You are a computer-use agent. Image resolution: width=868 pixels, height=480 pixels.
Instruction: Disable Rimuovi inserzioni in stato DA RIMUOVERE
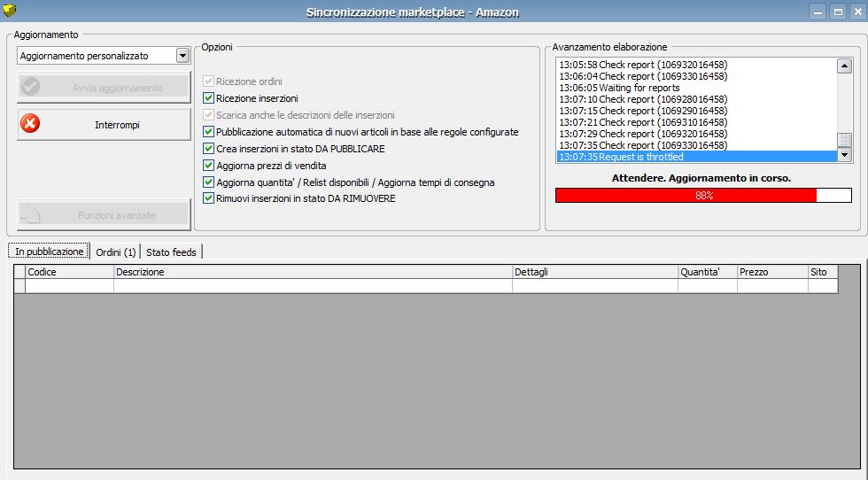pos(208,198)
